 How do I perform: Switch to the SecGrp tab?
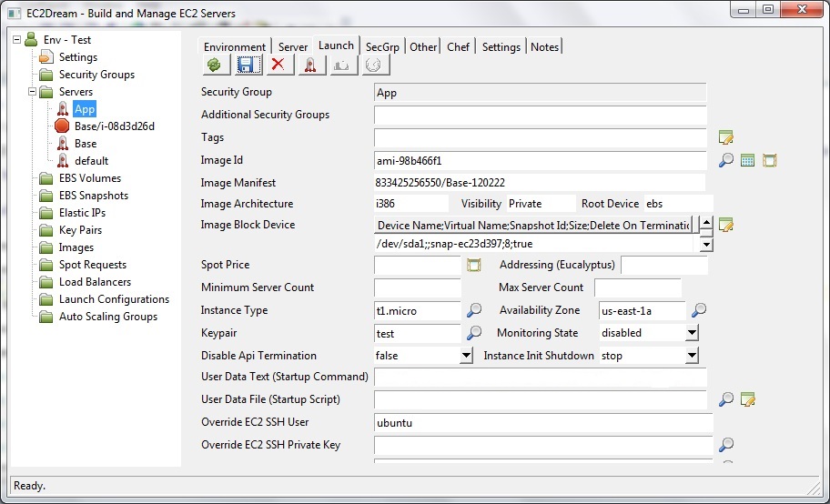pos(382,46)
